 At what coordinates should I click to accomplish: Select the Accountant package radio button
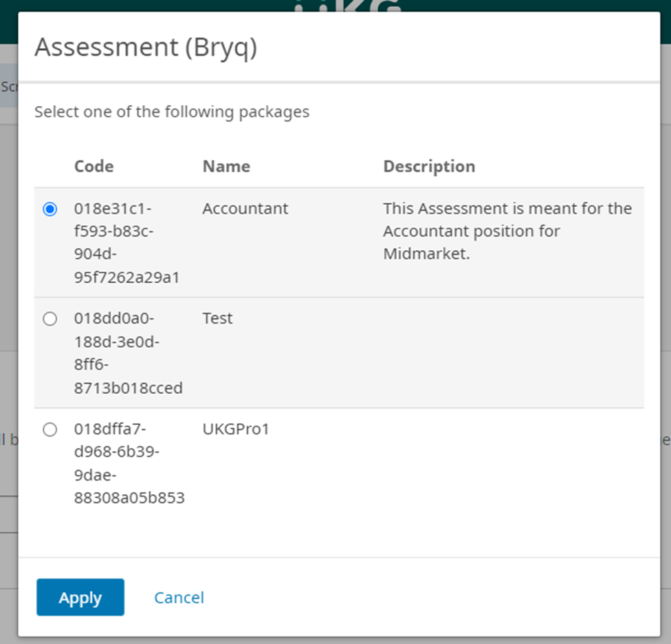(49, 209)
